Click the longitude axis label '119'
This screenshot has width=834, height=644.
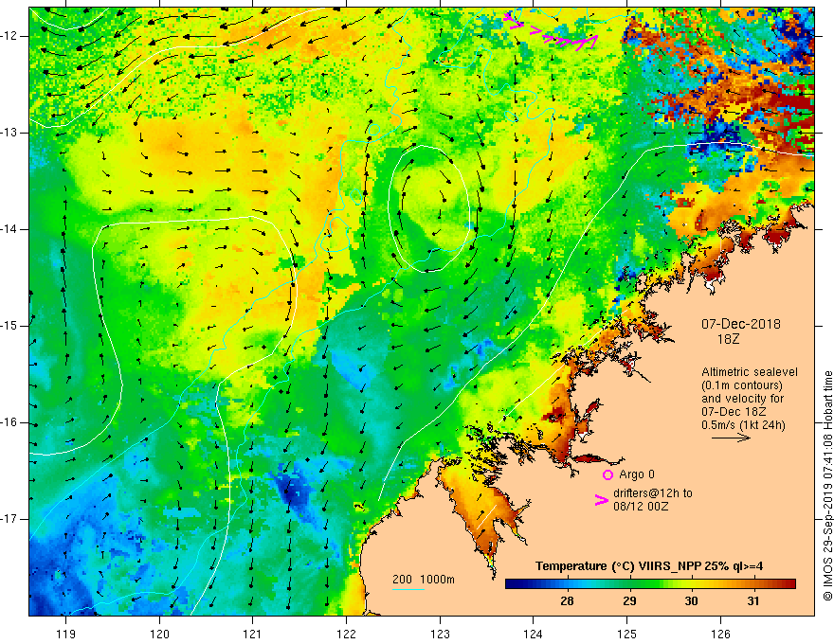point(66,634)
